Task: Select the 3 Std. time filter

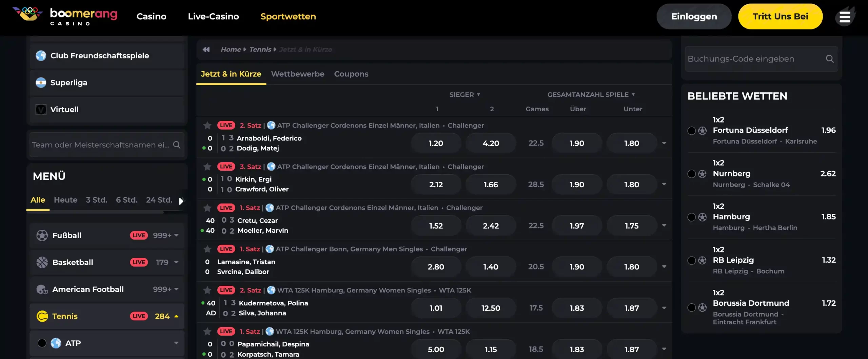Action: click(97, 200)
